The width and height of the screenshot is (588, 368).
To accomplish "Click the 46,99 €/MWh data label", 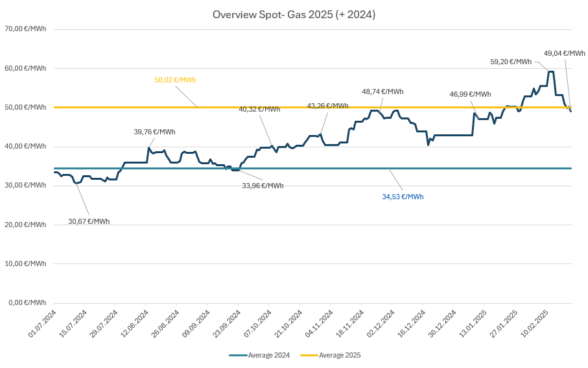I will click(470, 94).
